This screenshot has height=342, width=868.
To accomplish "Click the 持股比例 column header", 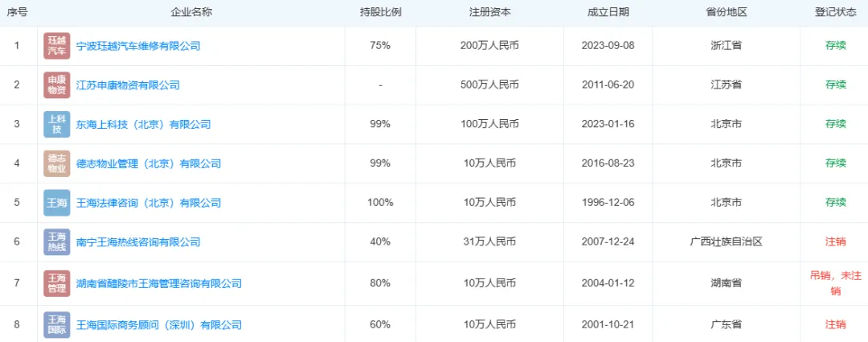I will click(x=380, y=12).
